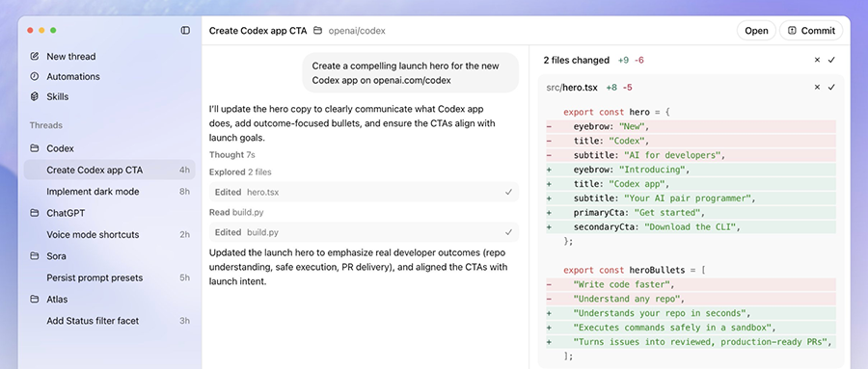
Task: Click the Create Codex app CTA title
Action: click(258, 31)
